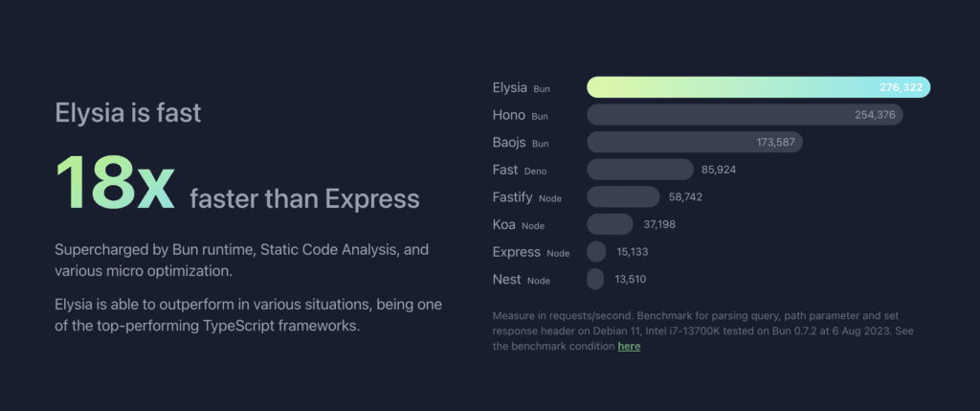The height and width of the screenshot is (411, 980).
Task: Click the 'faster than Express' text
Action: tap(304, 199)
